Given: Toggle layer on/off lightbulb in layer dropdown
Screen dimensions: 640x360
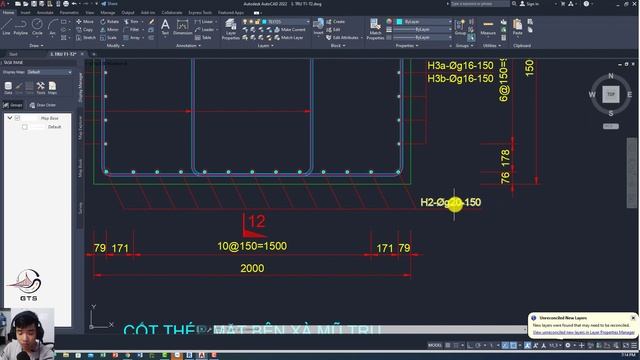Looking at the screenshot, I should (245, 22).
